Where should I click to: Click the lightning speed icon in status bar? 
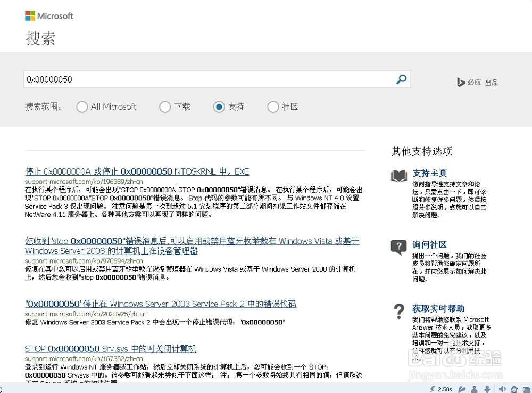[433, 389]
